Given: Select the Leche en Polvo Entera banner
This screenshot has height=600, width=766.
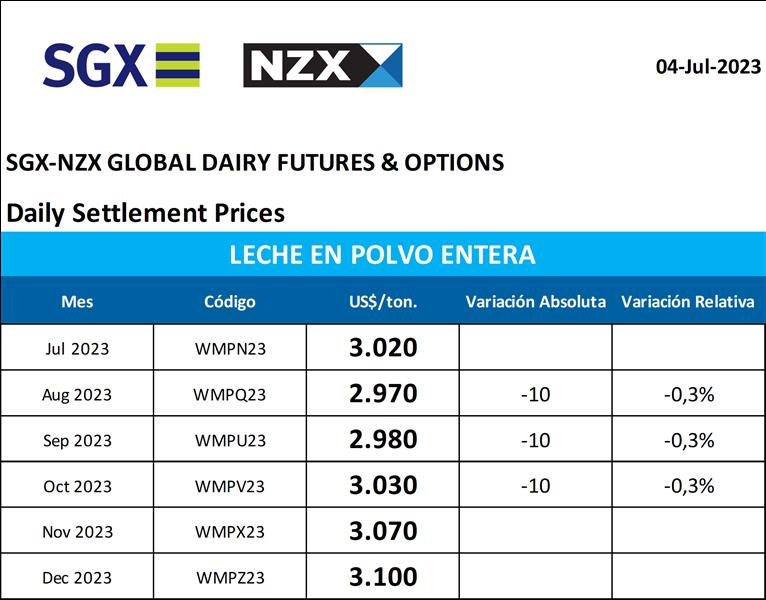Looking at the screenshot, I should click(382, 254).
